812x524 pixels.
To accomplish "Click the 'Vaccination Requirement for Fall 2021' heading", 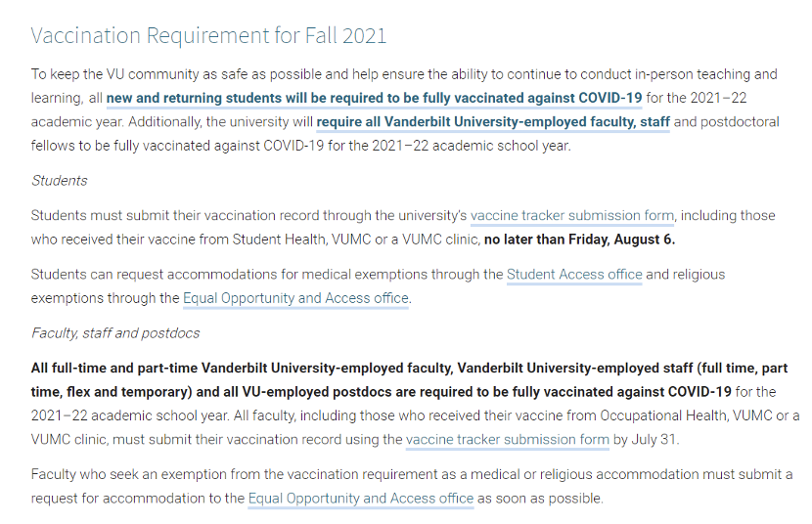I will [208, 36].
